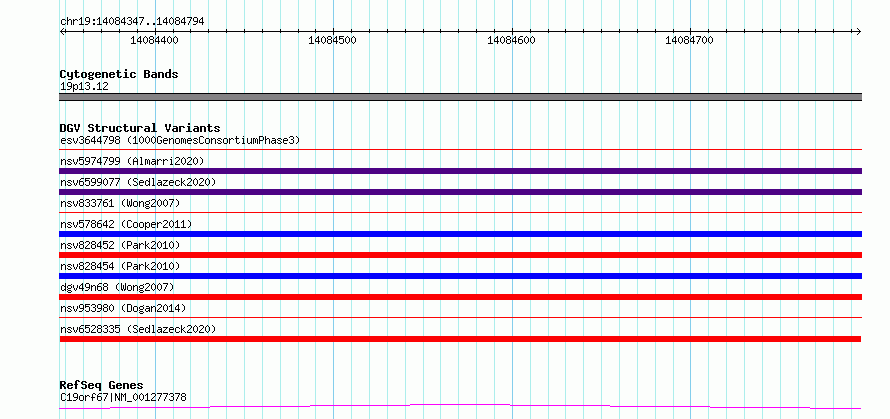Click ruler position 14084400
Viewport: 890px width, 419px height.
pyautogui.click(x=154, y=40)
